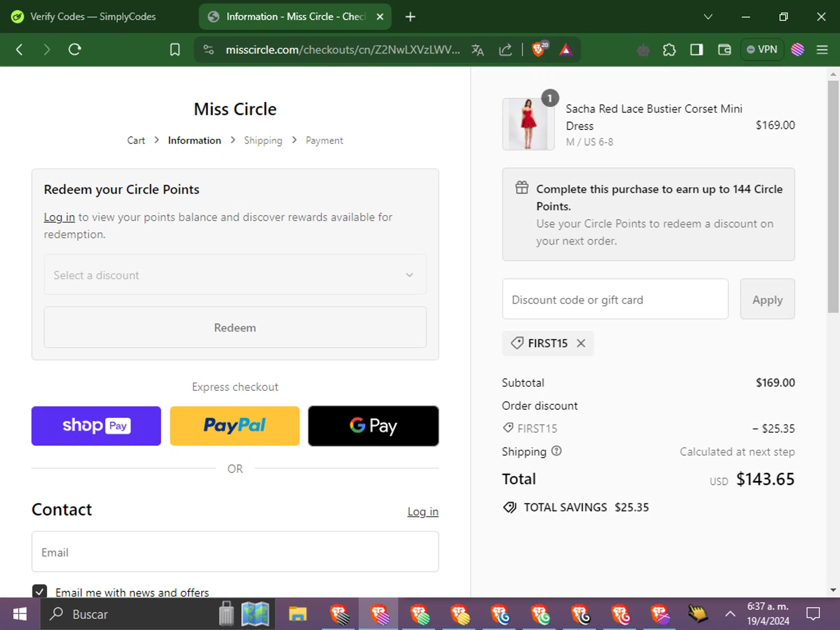The height and width of the screenshot is (630, 840).
Task: Click Log in link in Circle Points
Action: point(59,217)
